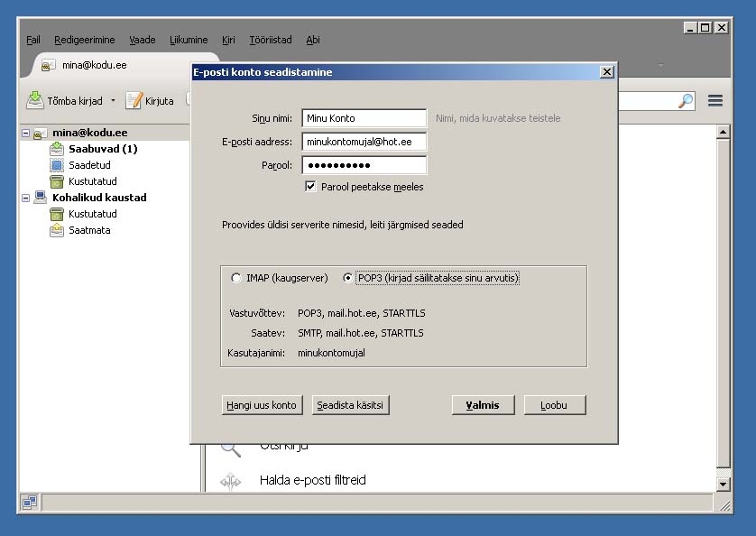Click the scrollbar up arrow
This screenshot has width=756, height=536.
723,132
